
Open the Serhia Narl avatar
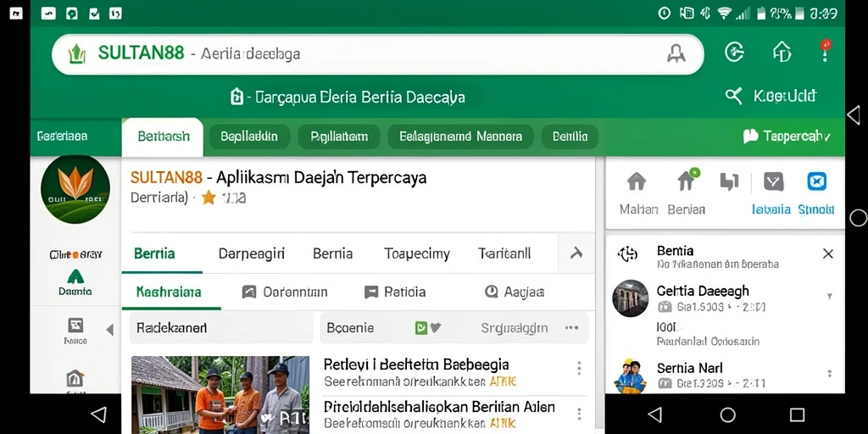pyautogui.click(x=631, y=376)
